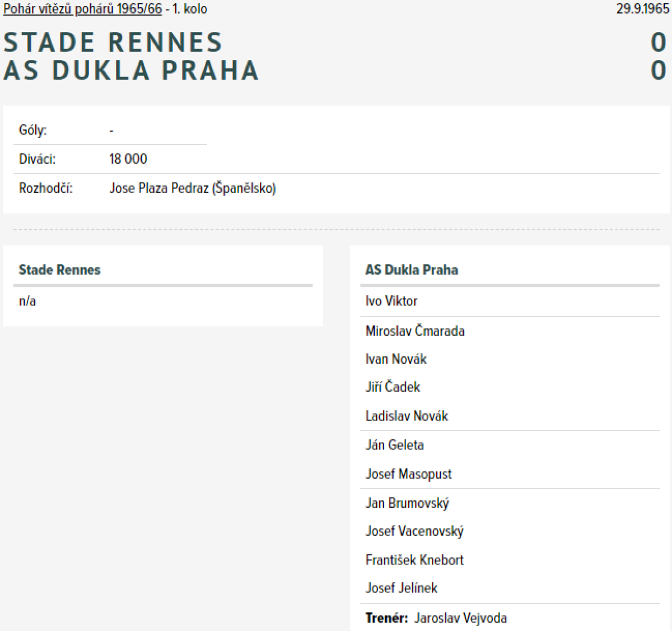The width and height of the screenshot is (672, 631).
Task: Click coach name Jaroslav Vejvoda
Action: (460, 618)
